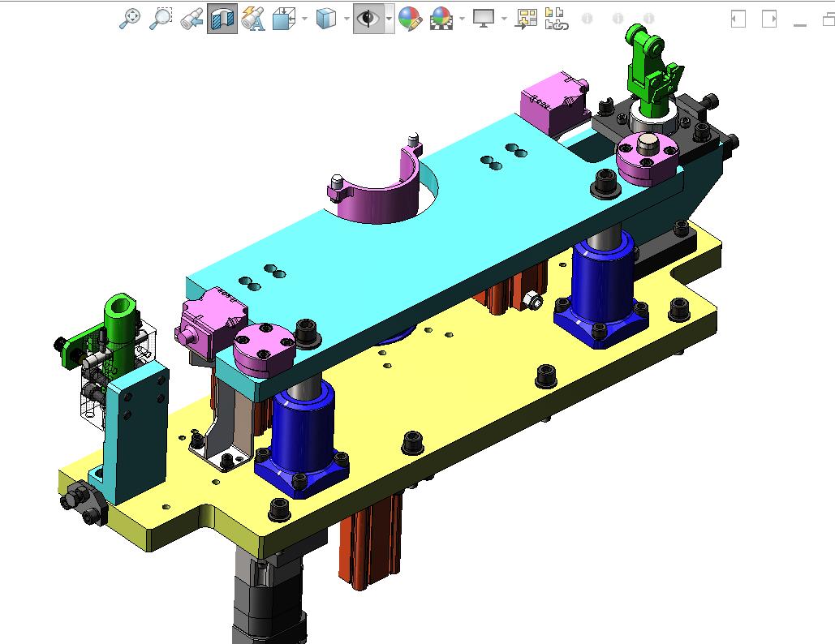Toggle the Hide/Show Items eye icon
Image resolution: width=835 pixels, height=644 pixels.
(368, 19)
